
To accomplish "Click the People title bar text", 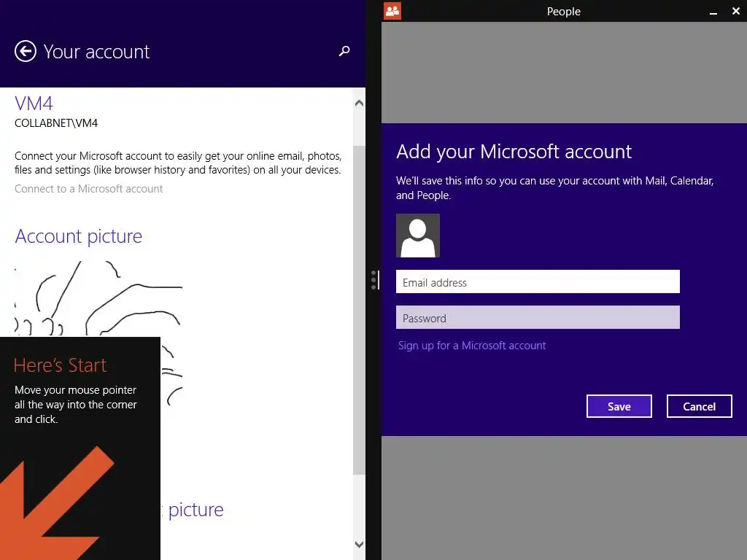I will 564,12.
